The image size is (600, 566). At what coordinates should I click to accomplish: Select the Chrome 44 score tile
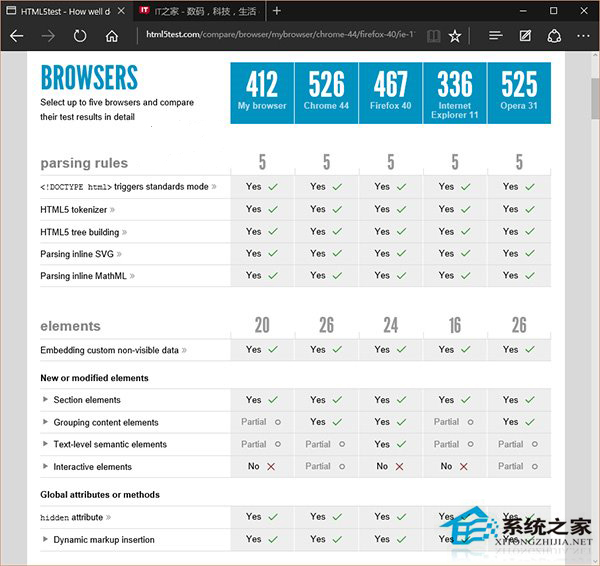(x=326, y=93)
